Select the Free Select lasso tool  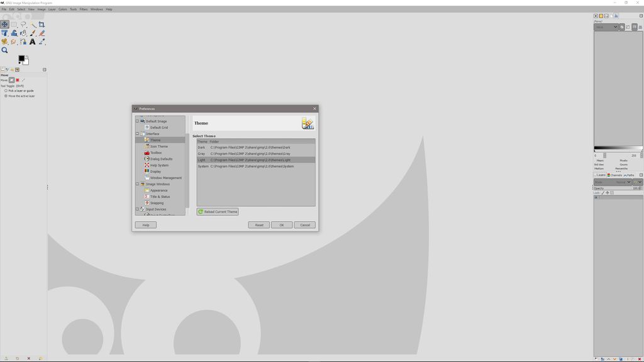(23, 24)
